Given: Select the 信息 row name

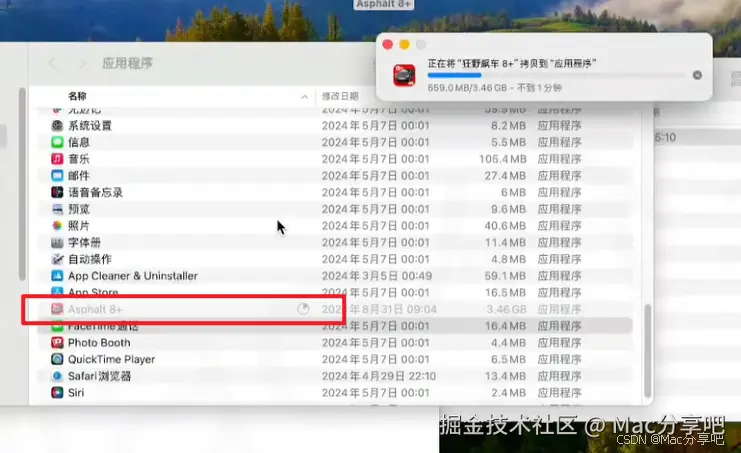Looking at the screenshot, I should (x=79, y=142).
